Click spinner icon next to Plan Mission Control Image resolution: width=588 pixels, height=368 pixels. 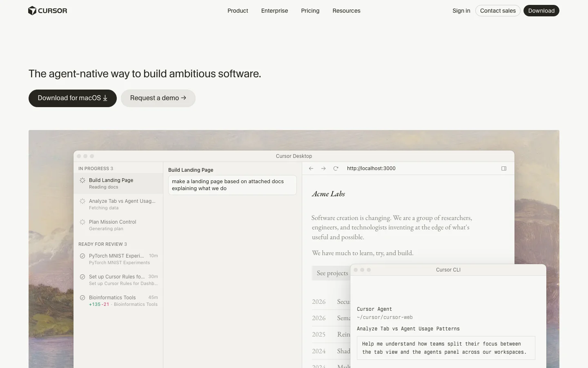tap(82, 222)
